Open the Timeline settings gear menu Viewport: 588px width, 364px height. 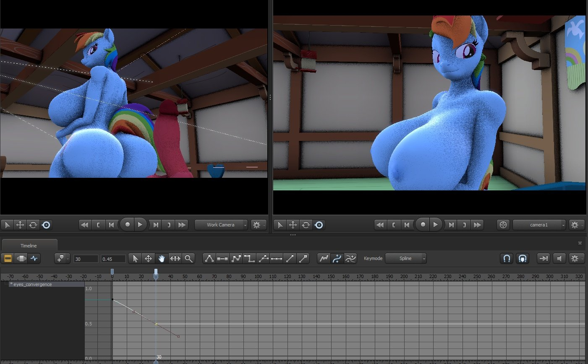pos(576,258)
